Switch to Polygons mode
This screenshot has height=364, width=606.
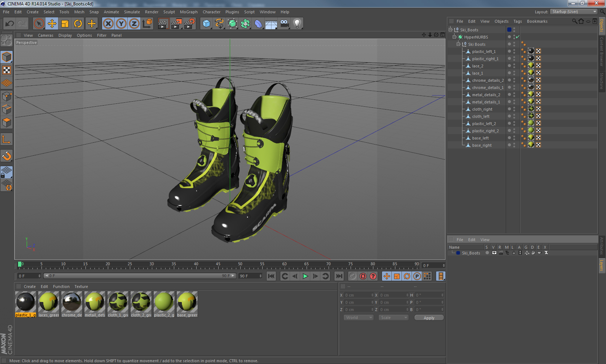pyautogui.click(x=6, y=123)
